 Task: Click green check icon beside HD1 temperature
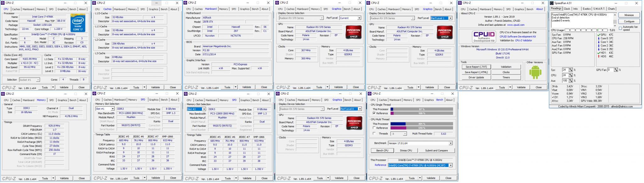coord(598,53)
